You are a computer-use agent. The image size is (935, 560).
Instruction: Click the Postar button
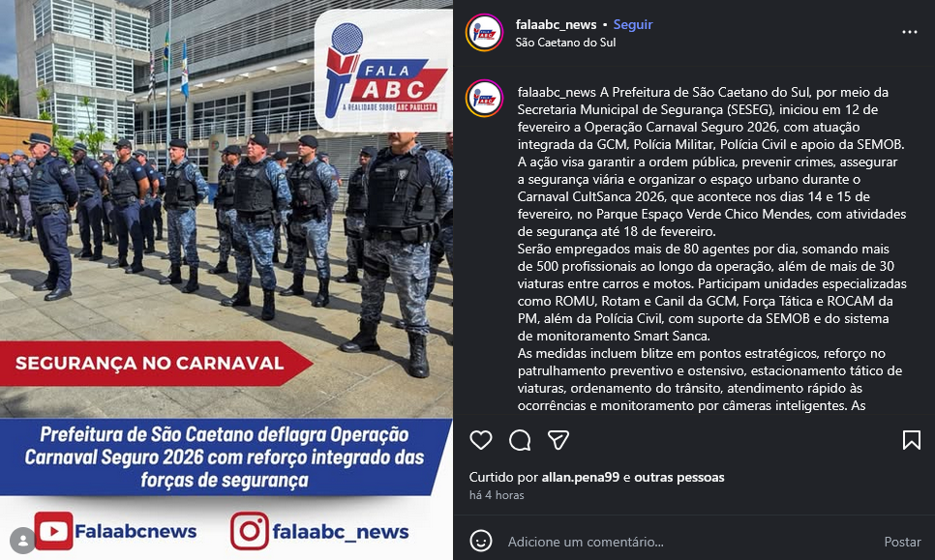tap(902, 542)
